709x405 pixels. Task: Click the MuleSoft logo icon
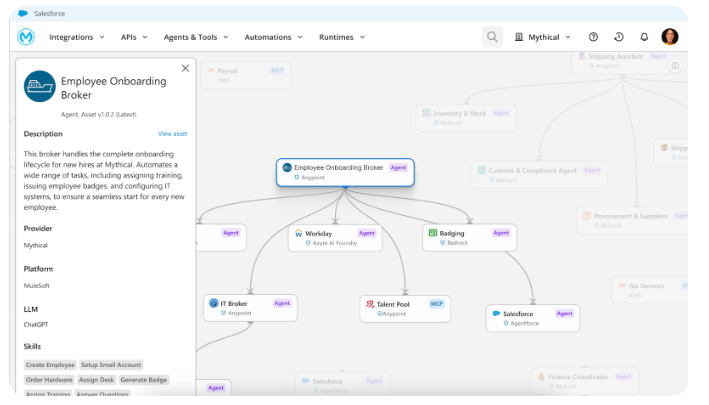26,37
